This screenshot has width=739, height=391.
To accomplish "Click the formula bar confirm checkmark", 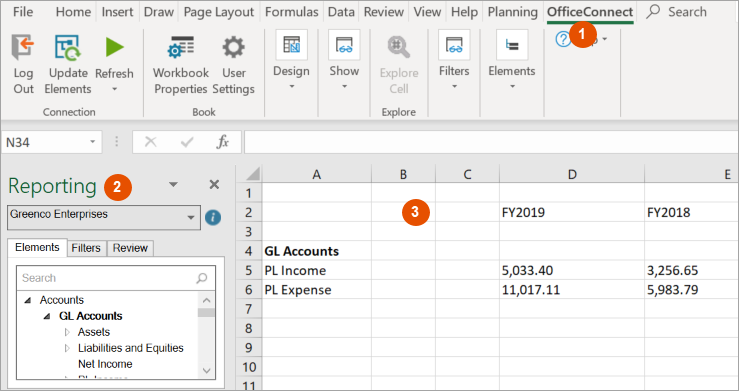I will coord(187,142).
